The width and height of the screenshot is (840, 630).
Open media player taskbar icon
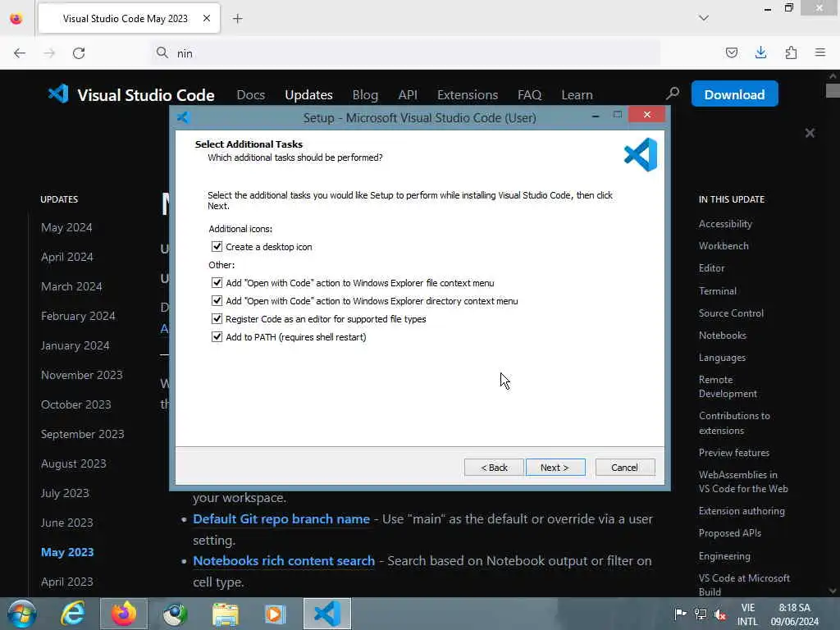click(276, 614)
